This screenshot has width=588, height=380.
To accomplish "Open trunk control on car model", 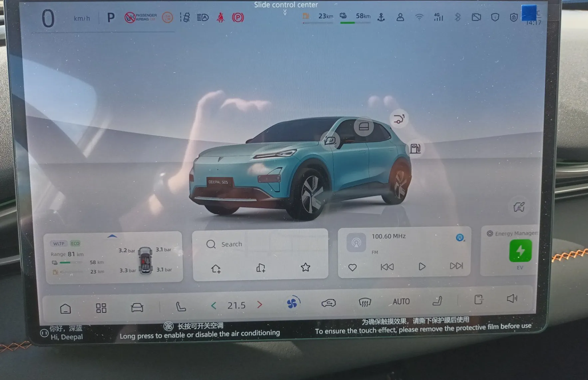I will point(399,119).
